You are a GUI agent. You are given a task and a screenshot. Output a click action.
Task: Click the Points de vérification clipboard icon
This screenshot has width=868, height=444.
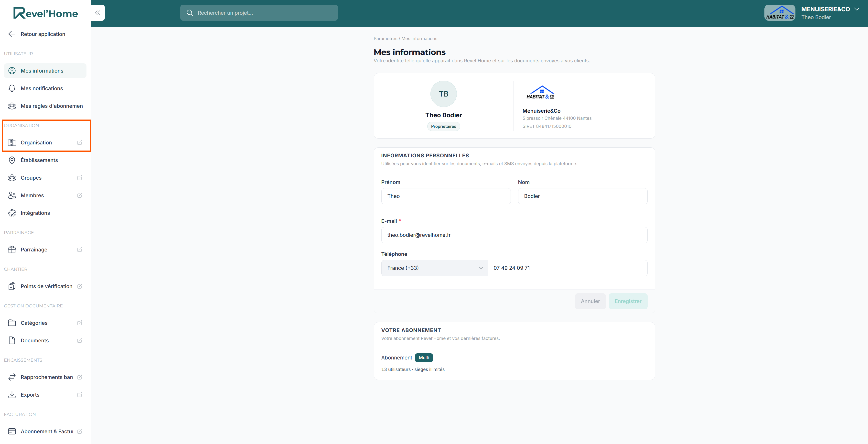12,286
